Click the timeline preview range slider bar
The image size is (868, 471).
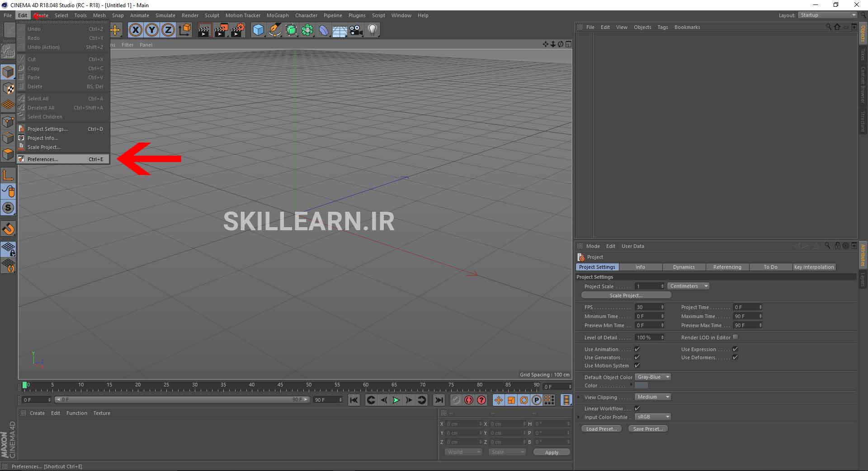point(182,400)
